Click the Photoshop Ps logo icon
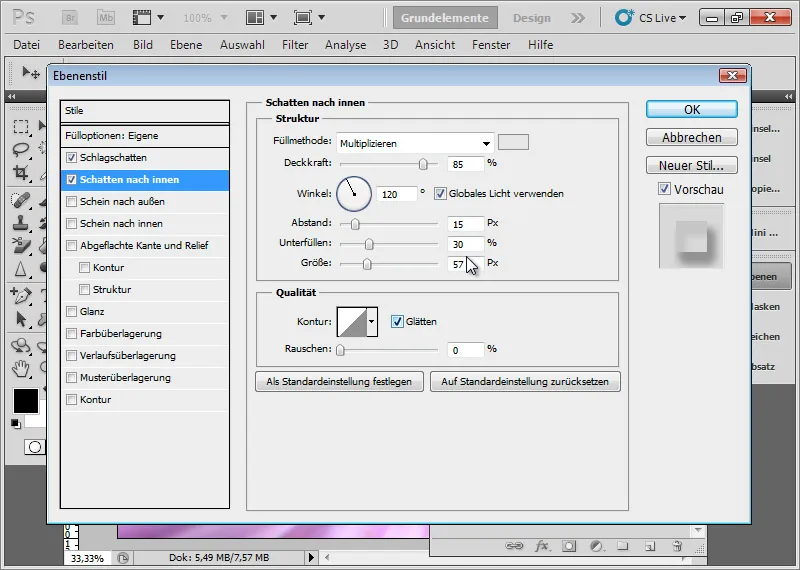This screenshot has width=800, height=570. coord(23,18)
